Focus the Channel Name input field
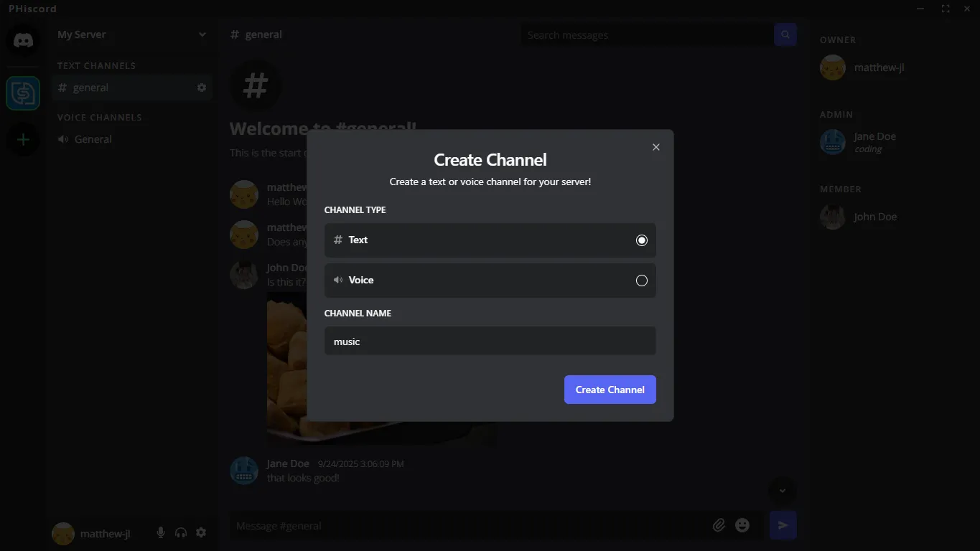Screen dimensions: 980x551 click(x=490, y=341)
